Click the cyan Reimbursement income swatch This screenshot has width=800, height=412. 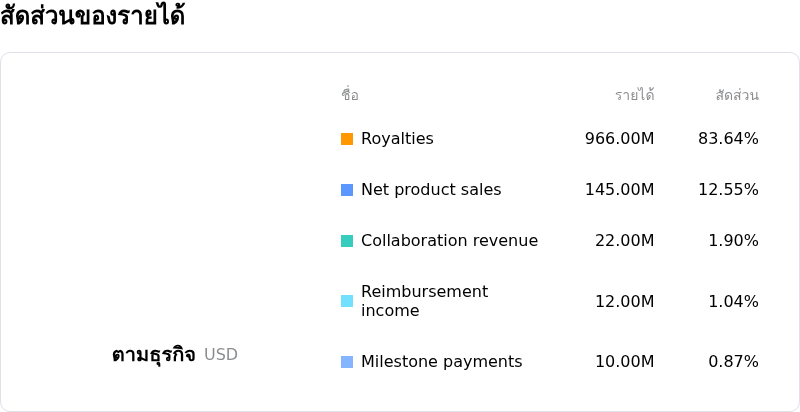pos(347,301)
